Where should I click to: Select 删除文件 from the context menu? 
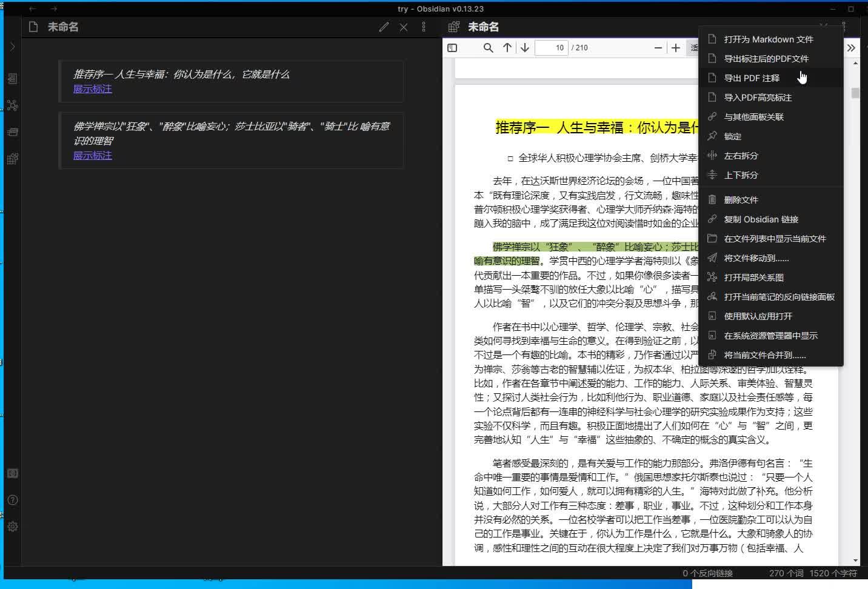pos(741,199)
